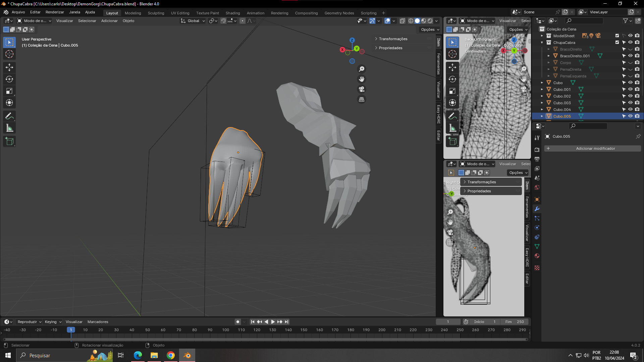Hide Cubo.003 with its eye icon
Viewport: 644px width, 362px height.
point(630,103)
